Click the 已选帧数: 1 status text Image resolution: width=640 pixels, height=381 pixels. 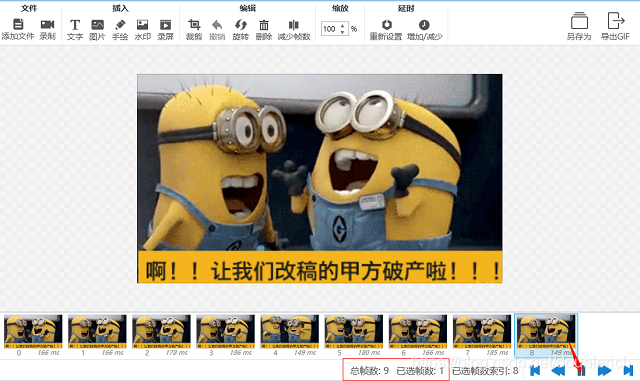(x=420, y=371)
